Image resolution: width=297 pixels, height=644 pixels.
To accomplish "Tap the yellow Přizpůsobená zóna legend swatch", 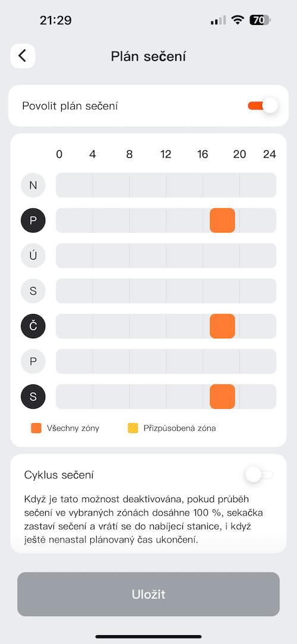I will 133,428.
